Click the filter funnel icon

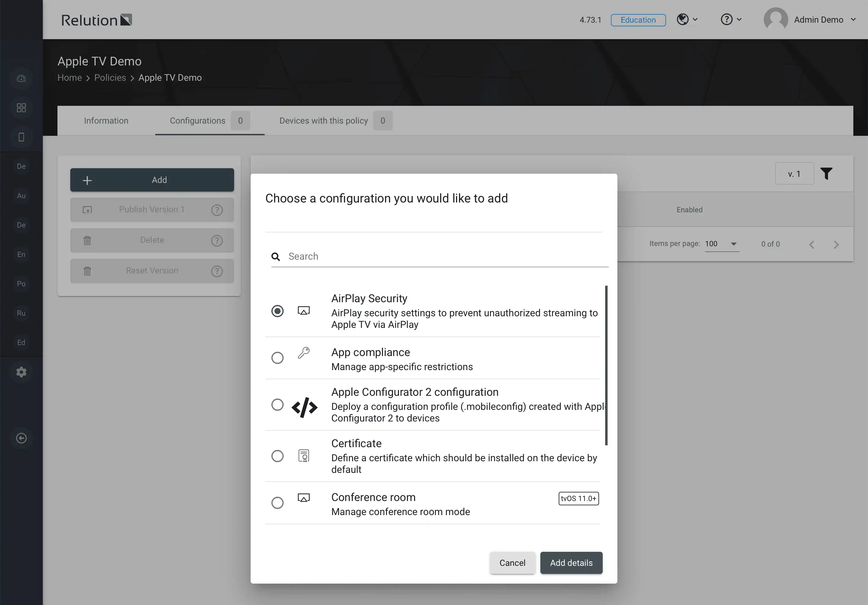click(x=826, y=174)
